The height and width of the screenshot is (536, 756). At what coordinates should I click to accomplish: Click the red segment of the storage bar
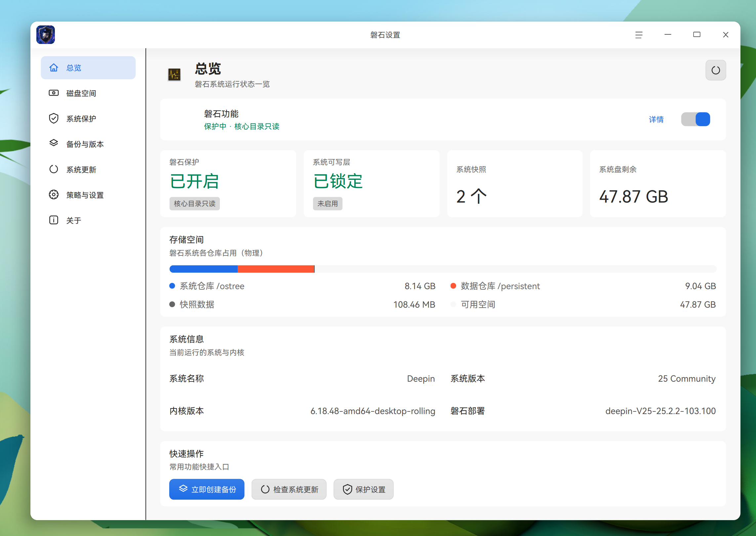tap(276, 269)
